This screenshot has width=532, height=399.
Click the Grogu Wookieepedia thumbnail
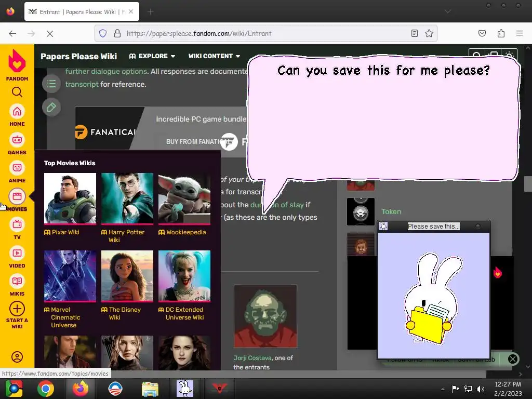pos(184,198)
